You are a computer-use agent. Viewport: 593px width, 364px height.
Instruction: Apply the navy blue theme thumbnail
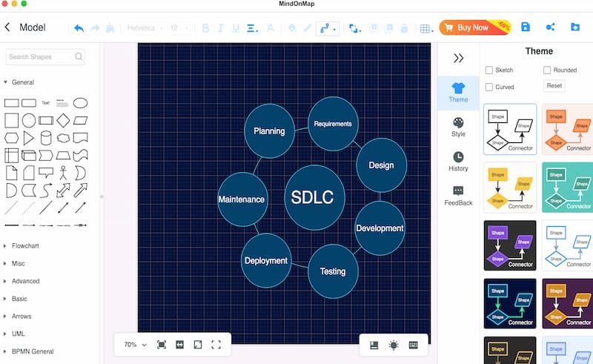[x=510, y=303]
